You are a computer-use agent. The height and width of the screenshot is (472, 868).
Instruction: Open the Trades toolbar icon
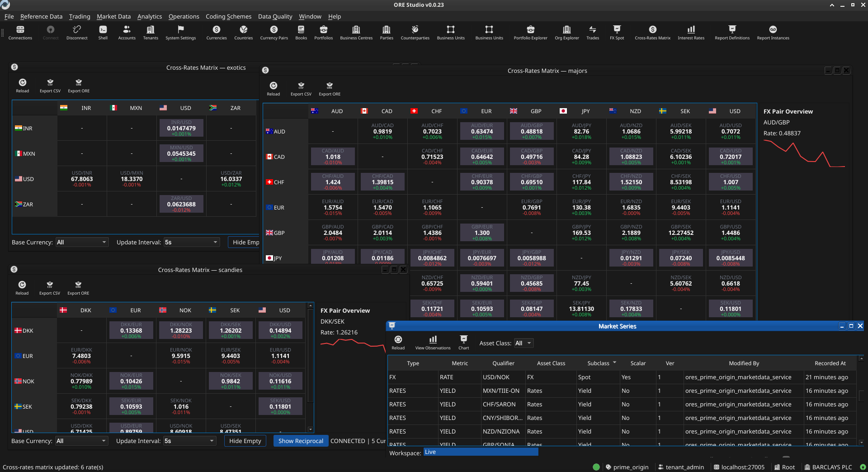point(593,33)
